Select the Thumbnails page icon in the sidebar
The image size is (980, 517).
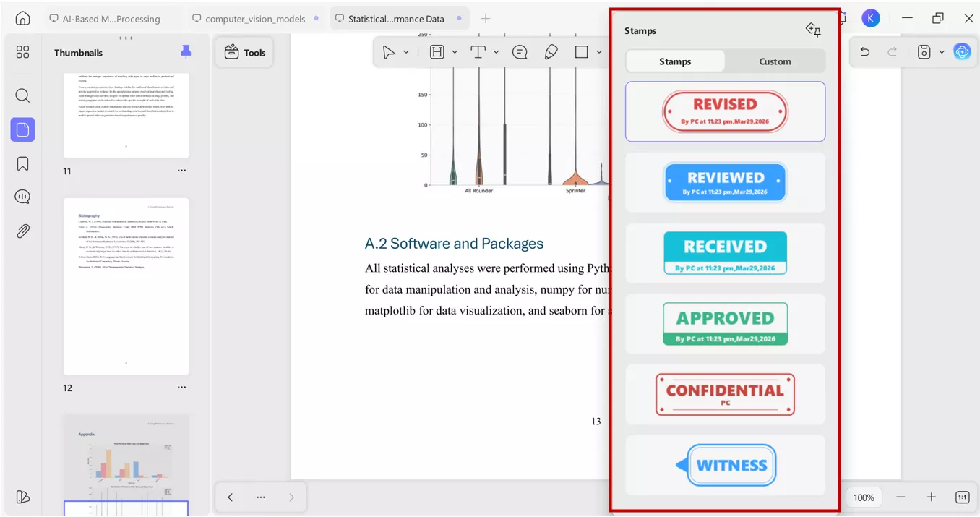pyautogui.click(x=22, y=129)
